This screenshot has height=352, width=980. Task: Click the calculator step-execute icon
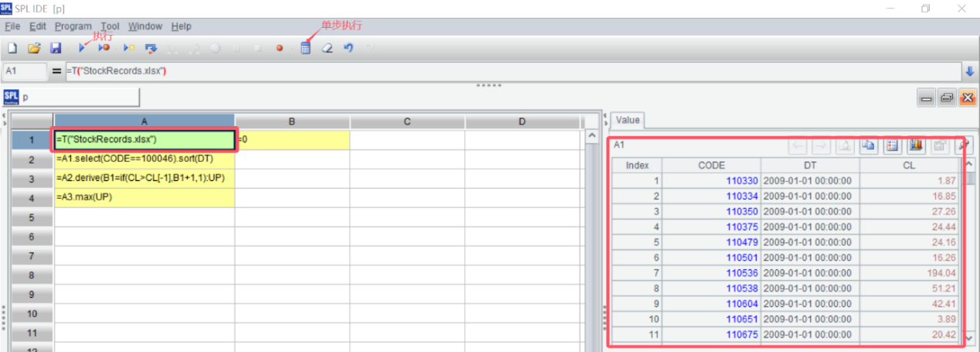click(x=305, y=48)
